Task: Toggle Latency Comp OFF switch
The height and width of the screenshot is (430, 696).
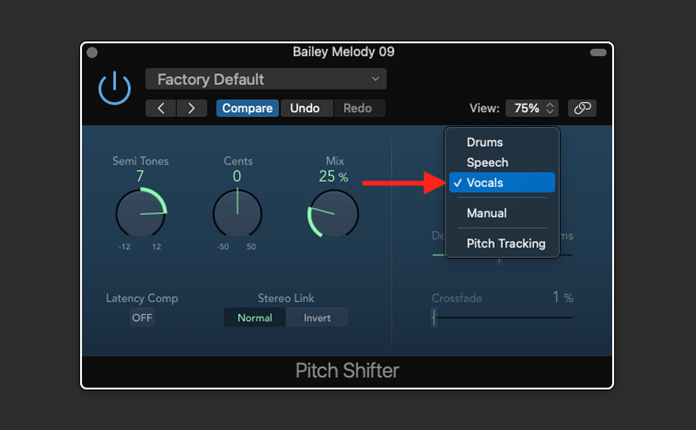Action: point(142,318)
